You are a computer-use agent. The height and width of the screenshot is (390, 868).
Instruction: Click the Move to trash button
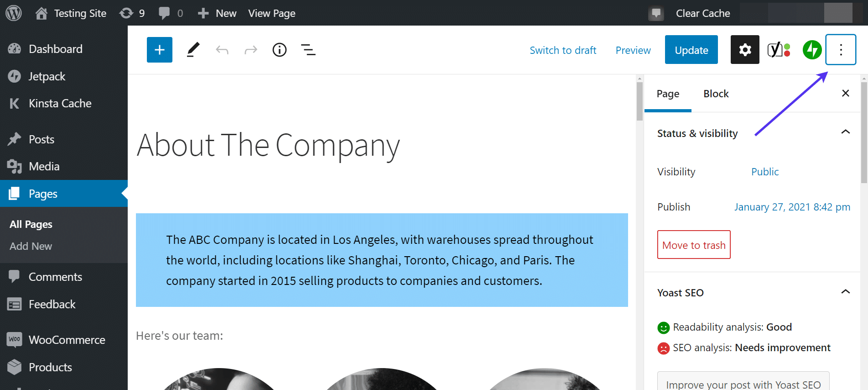click(x=694, y=245)
